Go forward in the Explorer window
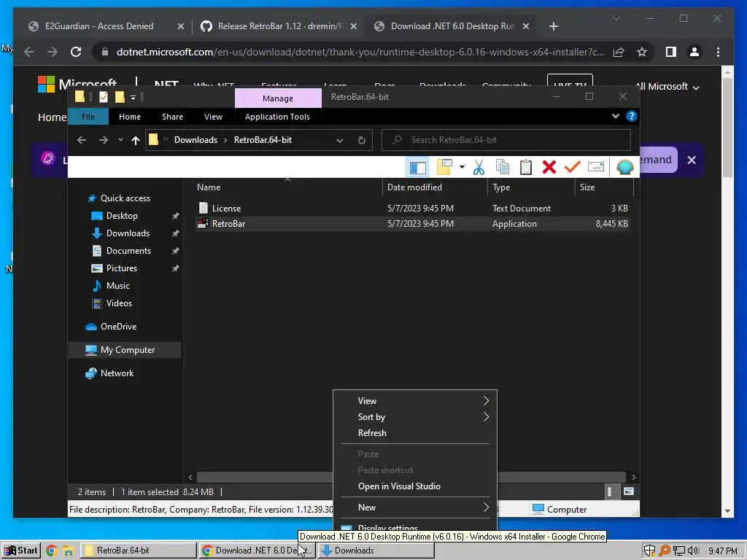 [x=104, y=140]
